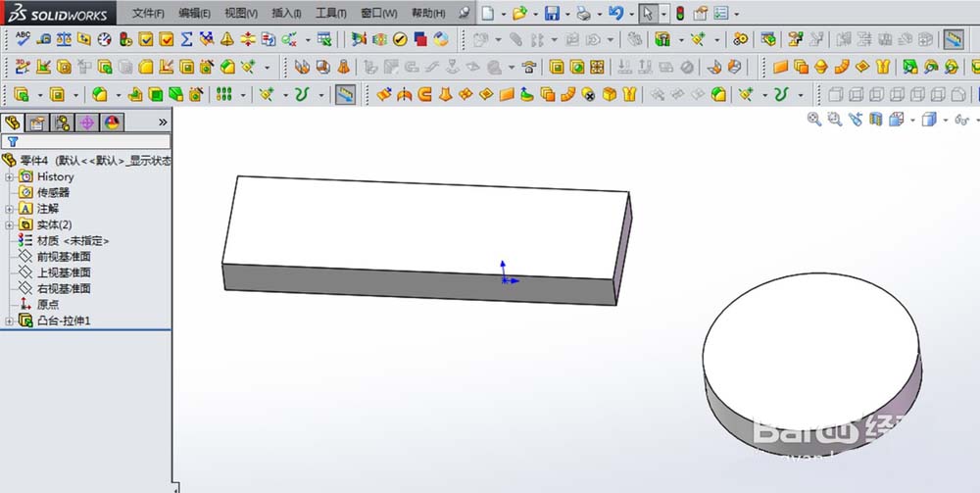Open the Select tool's dropdown arrow
Screen dimensions: 980x493
point(663,13)
